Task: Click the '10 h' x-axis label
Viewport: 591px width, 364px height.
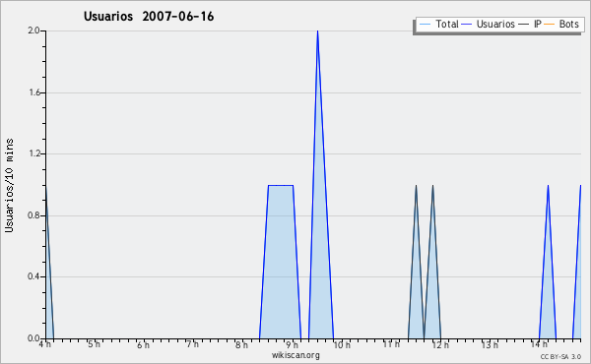Action: [x=342, y=344]
